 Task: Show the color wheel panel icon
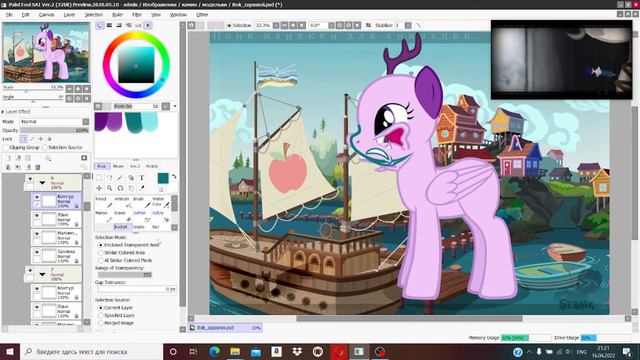pos(100,25)
